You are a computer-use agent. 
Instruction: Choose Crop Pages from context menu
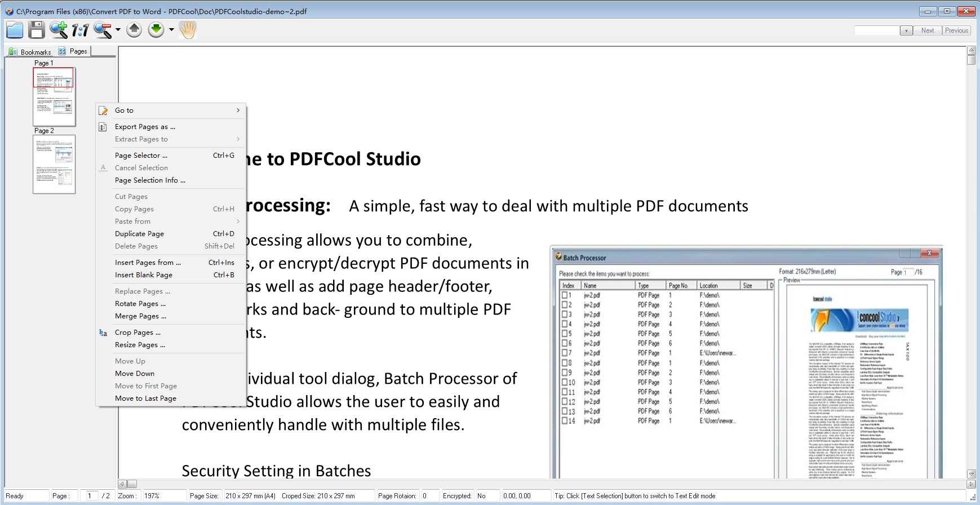(x=171, y=333)
